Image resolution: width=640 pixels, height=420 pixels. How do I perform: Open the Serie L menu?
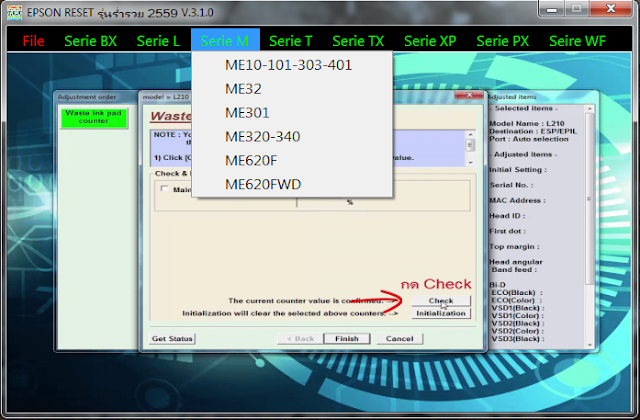pos(158,41)
